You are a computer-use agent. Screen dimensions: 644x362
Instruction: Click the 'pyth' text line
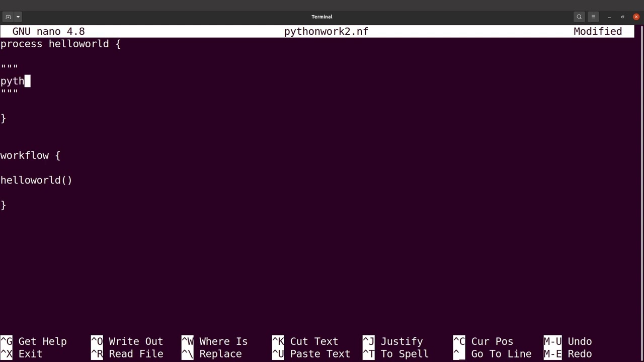pos(13,81)
